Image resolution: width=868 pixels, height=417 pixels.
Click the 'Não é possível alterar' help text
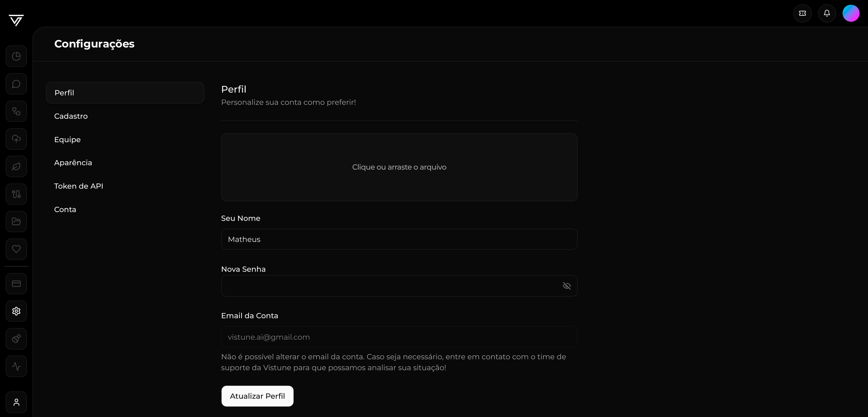394,362
